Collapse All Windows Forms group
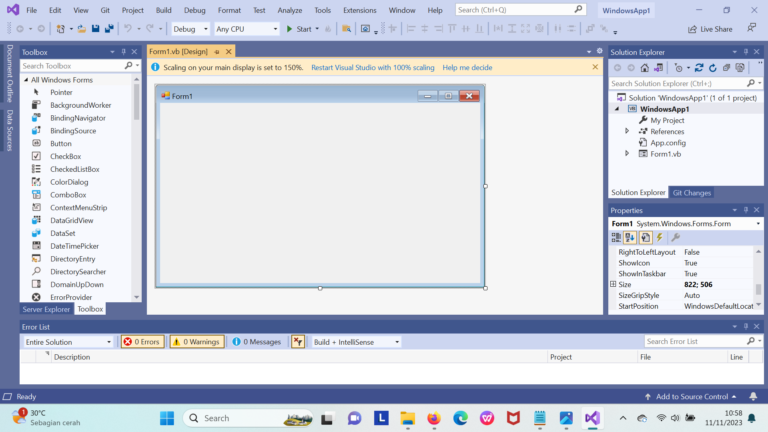768x432 pixels. (26, 80)
